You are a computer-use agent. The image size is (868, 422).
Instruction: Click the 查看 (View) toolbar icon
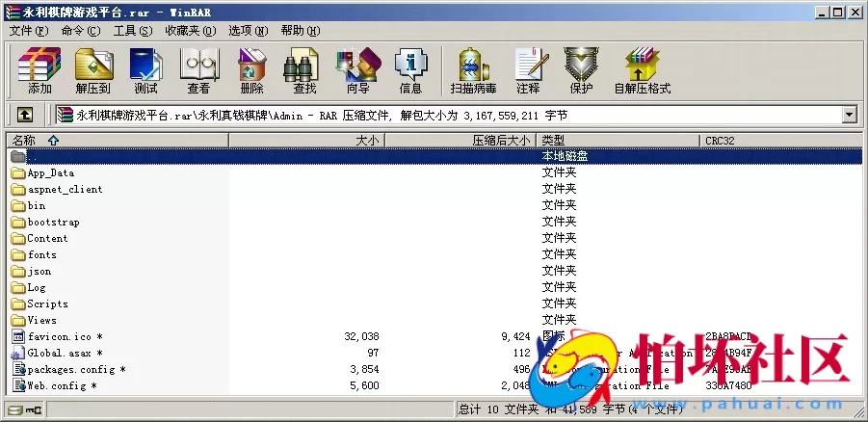198,71
